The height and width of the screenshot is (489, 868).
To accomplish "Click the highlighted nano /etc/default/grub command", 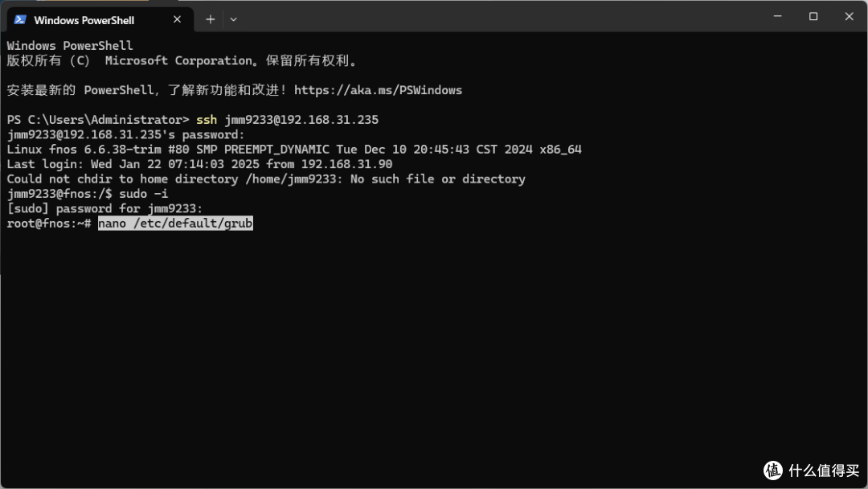I will [x=175, y=223].
